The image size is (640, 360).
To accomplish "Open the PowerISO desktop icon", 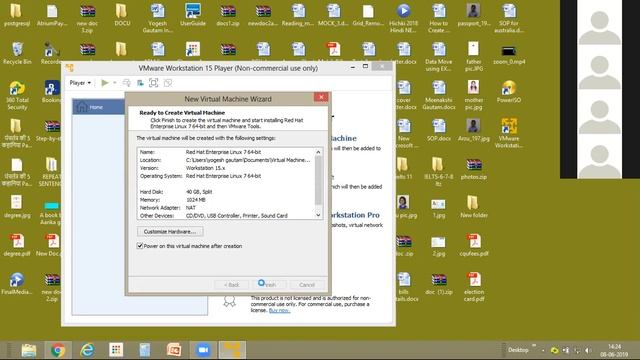I will (509, 91).
